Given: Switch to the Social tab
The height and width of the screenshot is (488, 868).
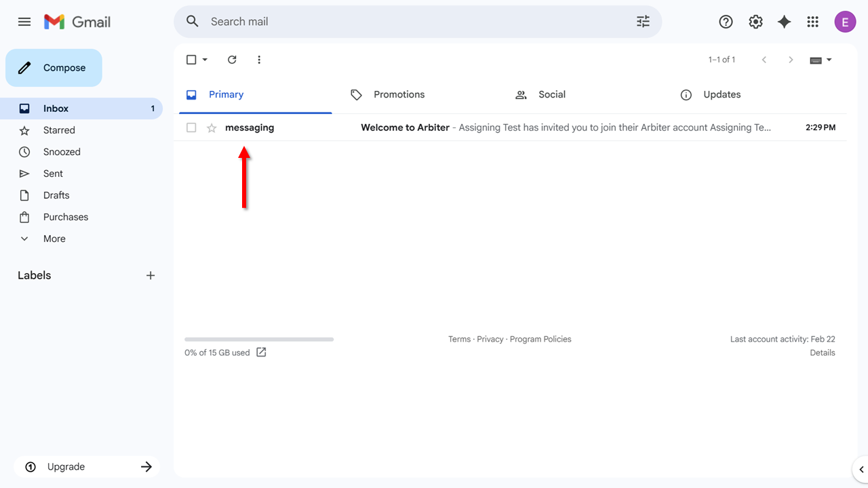Looking at the screenshot, I should tap(585, 95).
